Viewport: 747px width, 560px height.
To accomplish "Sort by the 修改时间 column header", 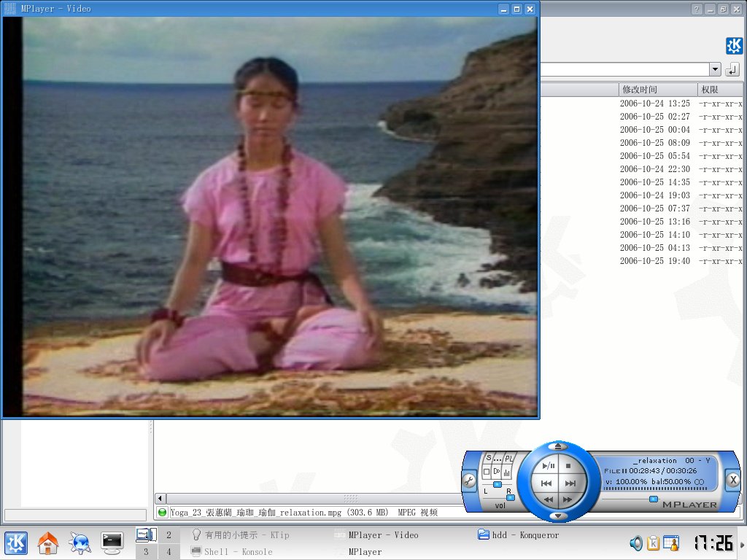I will [659, 90].
